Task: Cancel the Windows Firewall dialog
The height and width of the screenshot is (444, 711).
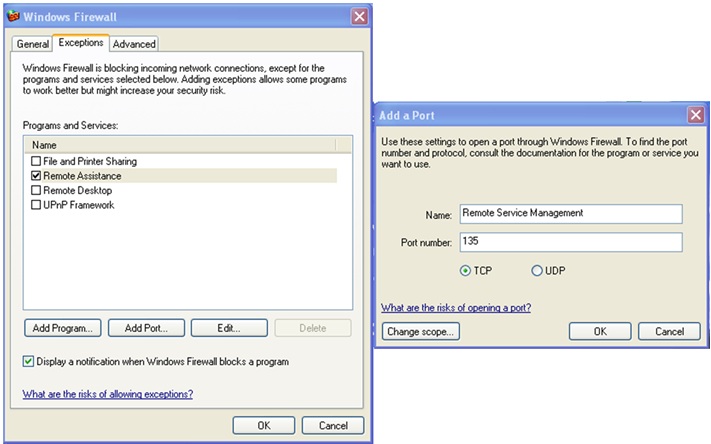Action: pyautogui.click(x=333, y=425)
